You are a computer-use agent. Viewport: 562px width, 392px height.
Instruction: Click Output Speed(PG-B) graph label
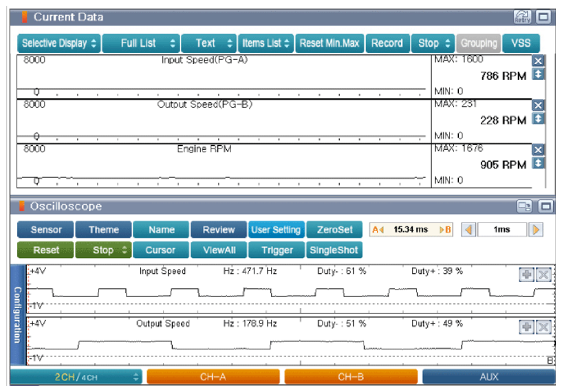tap(205, 105)
